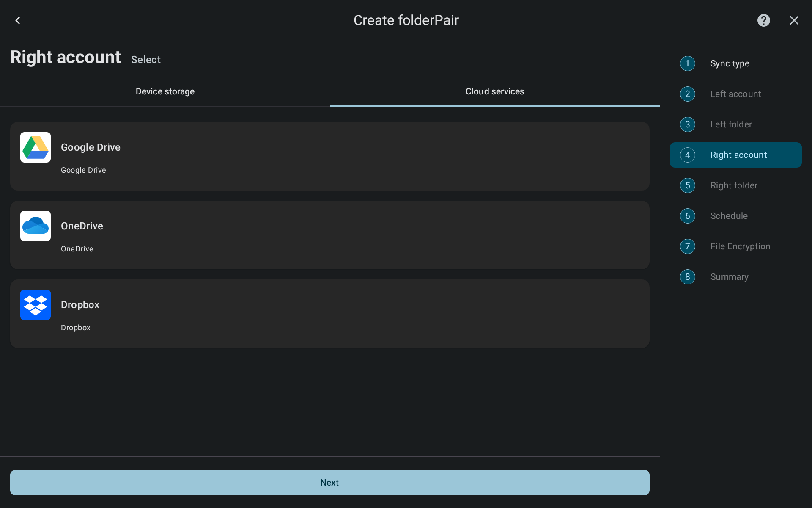Close the Create folderPair wizard
812x508 pixels.
tap(794, 20)
